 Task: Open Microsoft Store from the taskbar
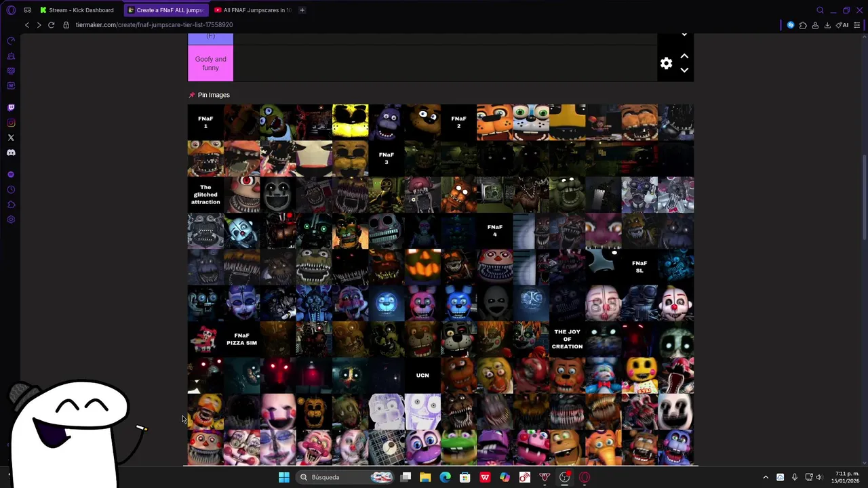[x=465, y=477]
